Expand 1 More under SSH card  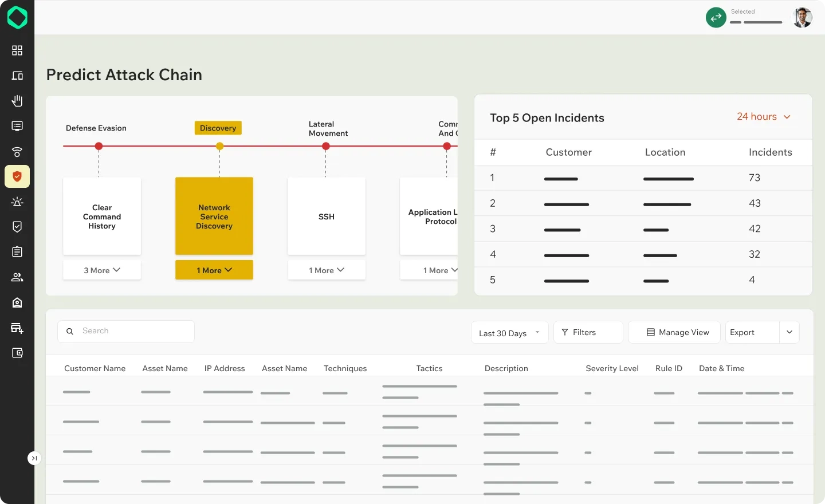tap(327, 270)
